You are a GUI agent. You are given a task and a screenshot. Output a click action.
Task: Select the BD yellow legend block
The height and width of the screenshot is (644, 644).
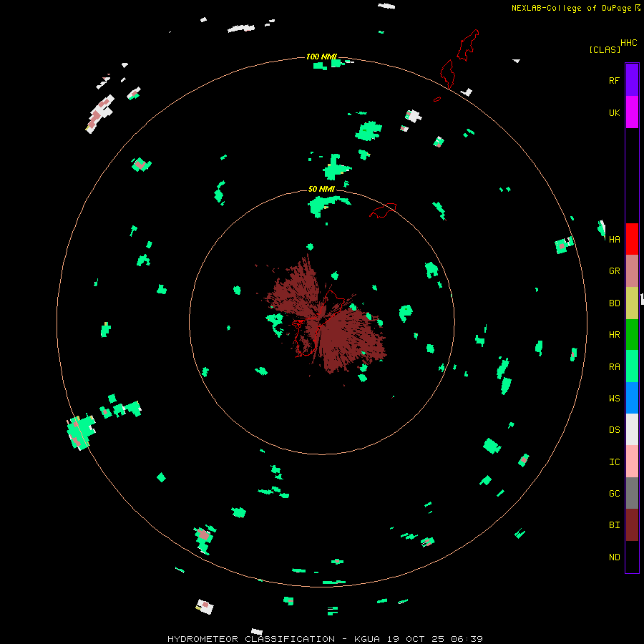[632, 303]
